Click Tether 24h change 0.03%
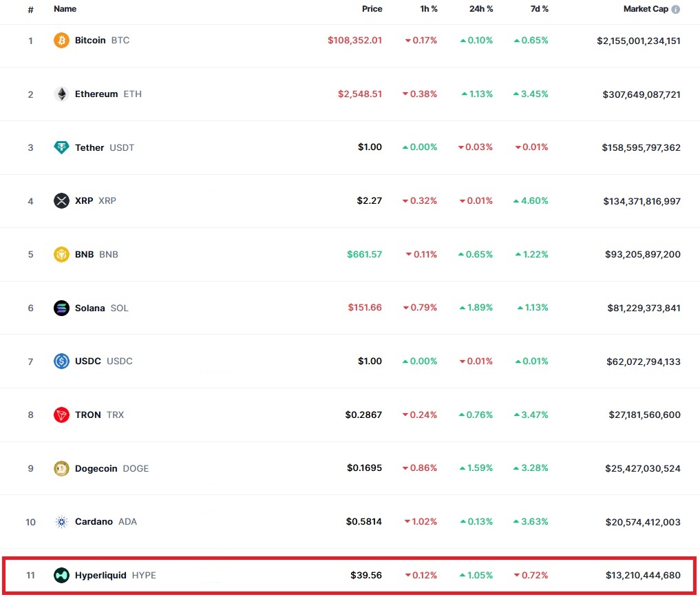This screenshot has height=597, width=700. 476,147
